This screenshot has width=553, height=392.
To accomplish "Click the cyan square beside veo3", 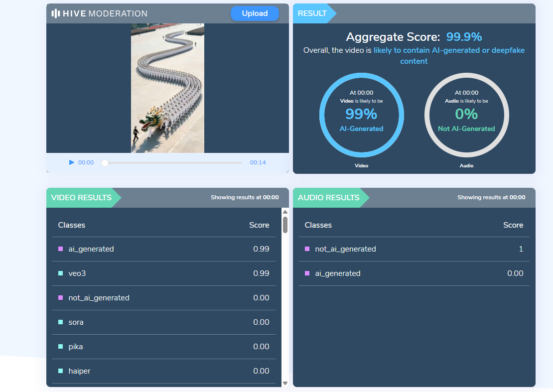I will (61, 273).
